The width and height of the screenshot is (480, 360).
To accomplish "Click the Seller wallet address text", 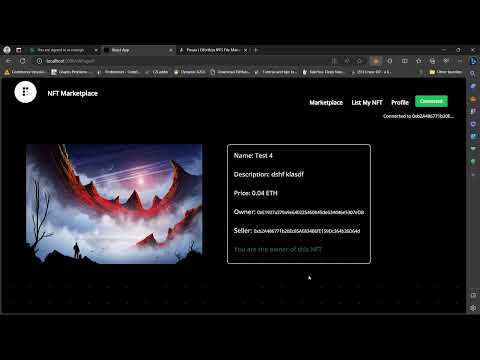I will pos(307,231).
